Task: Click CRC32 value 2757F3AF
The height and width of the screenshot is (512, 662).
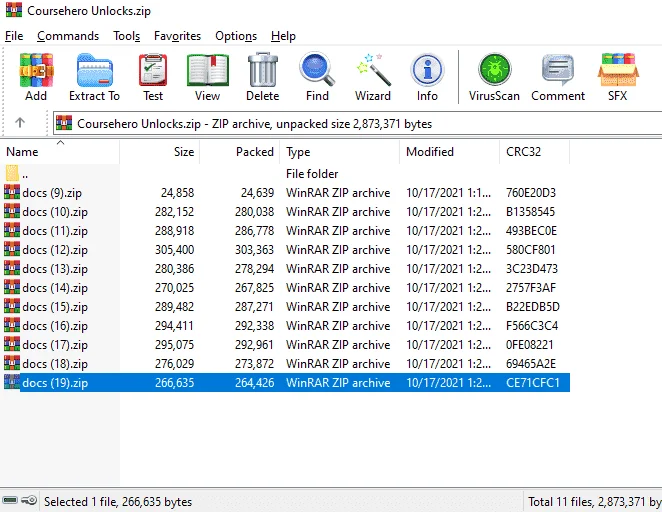Action: point(531,288)
